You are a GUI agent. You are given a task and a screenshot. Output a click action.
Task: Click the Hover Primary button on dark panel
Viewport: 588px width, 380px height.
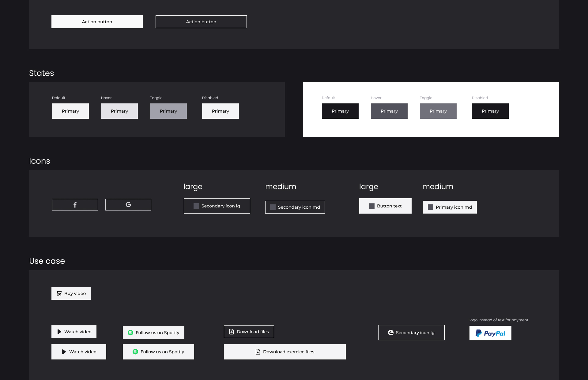coord(119,111)
